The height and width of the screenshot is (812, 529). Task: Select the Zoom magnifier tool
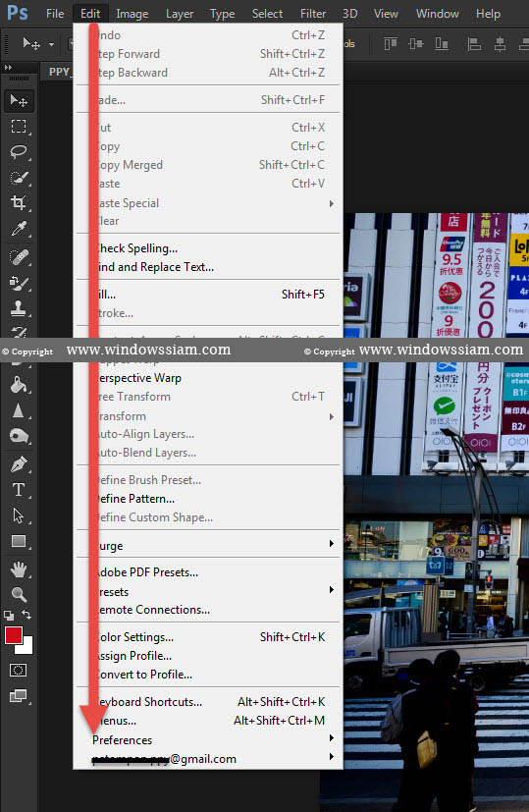(19, 594)
